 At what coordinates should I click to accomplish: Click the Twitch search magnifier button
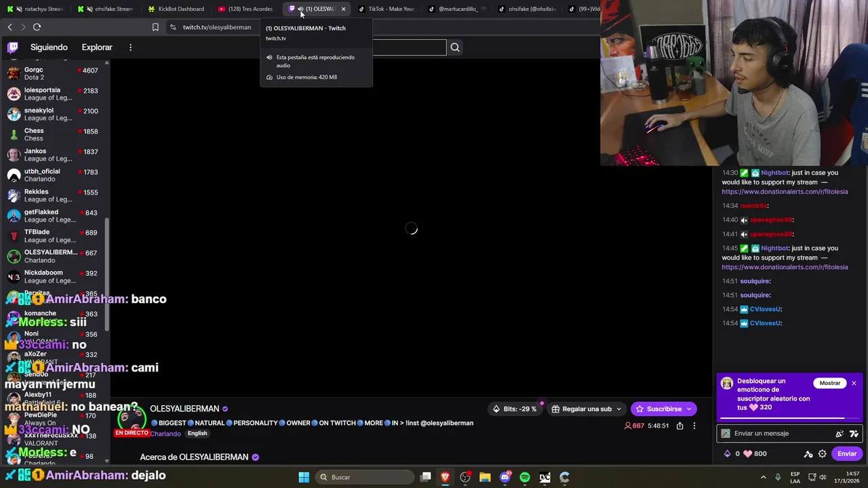[x=455, y=47]
